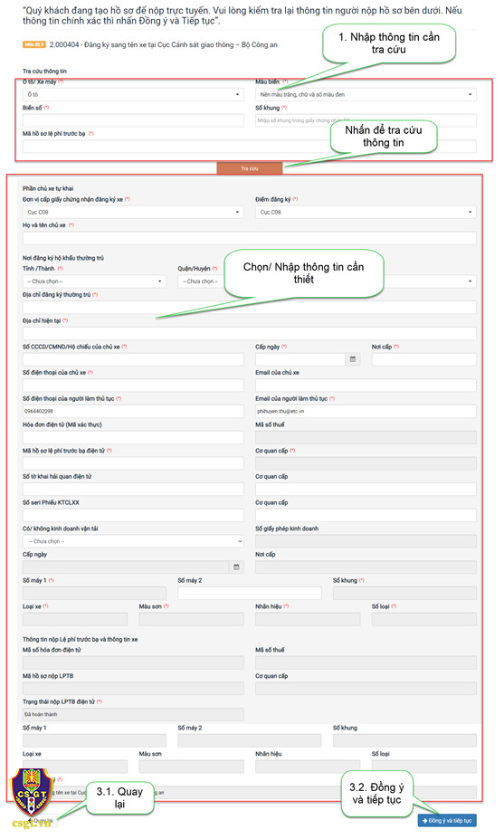Open the Ô tô/ Xe máy dropdown

point(133,95)
